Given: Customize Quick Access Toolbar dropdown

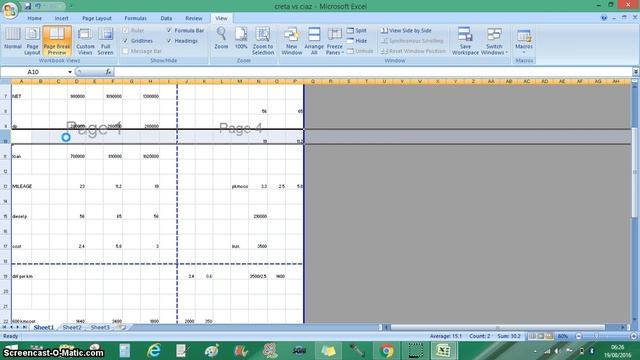Looking at the screenshot, I should tap(70, 6).
